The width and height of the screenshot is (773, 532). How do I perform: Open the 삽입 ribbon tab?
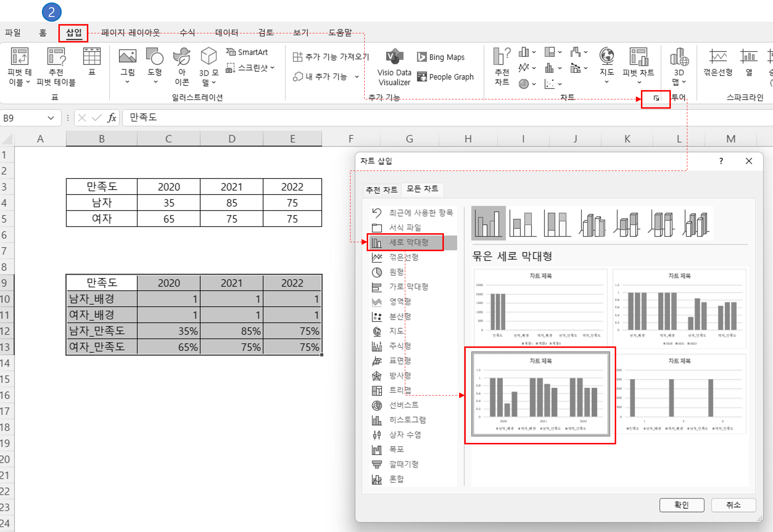click(74, 33)
